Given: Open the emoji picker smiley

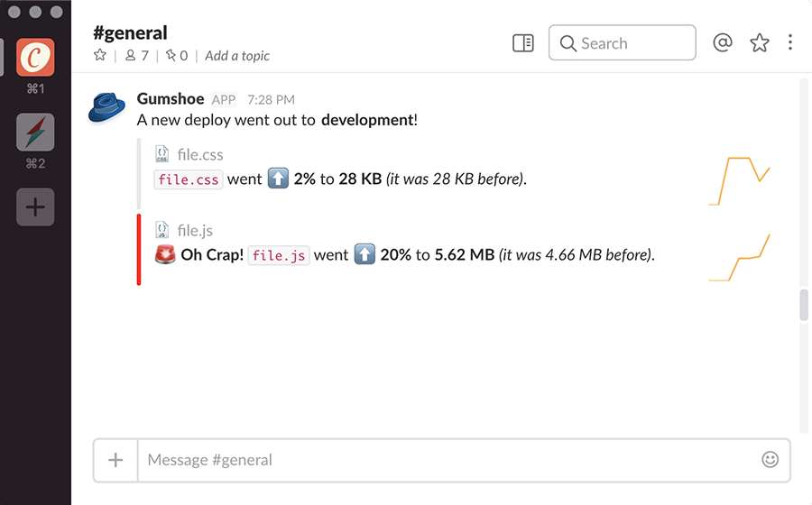Looking at the screenshot, I should pos(770,459).
